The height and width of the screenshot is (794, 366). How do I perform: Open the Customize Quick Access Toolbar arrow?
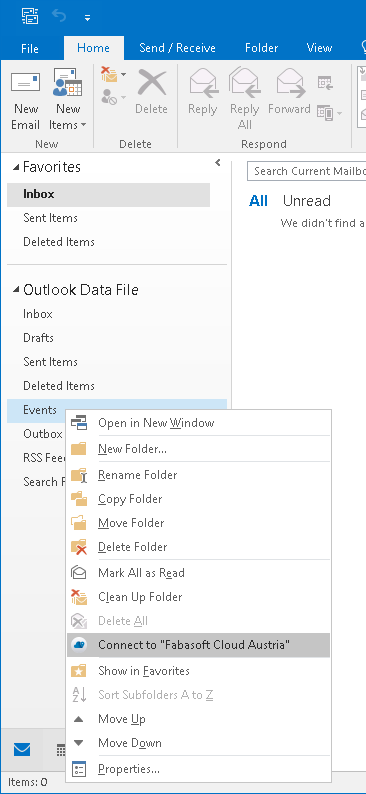click(87, 18)
